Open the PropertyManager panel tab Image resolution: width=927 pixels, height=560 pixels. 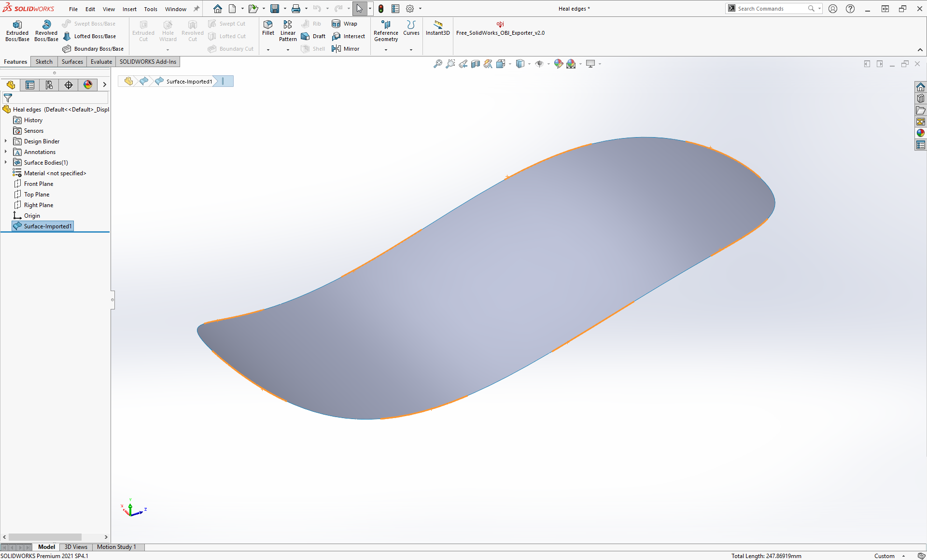(x=30, y=85)
